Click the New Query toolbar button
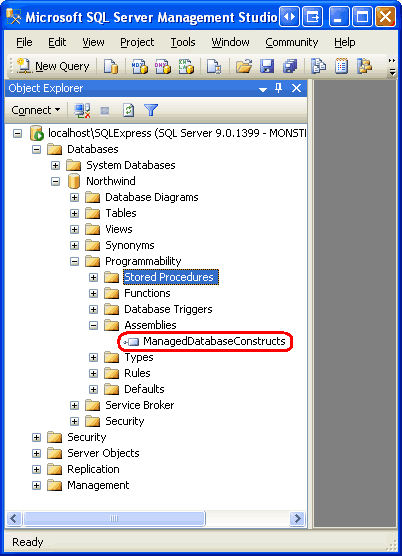 tap(53, 66)
